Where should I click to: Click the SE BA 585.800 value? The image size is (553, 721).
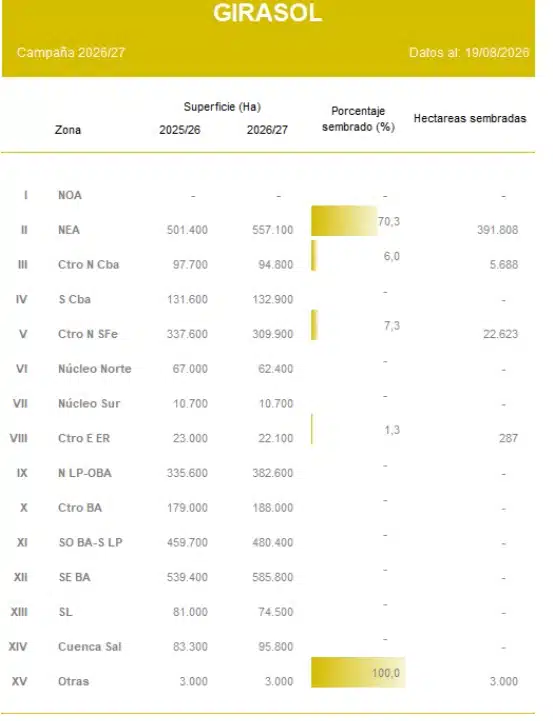click(x=273, y=577)
